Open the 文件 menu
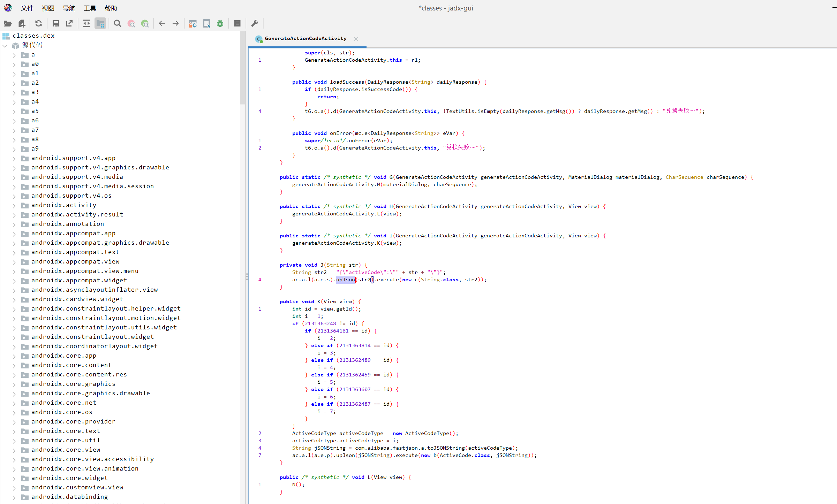The width and height of the screenshot is (837, 504). (x=27, y=8)
